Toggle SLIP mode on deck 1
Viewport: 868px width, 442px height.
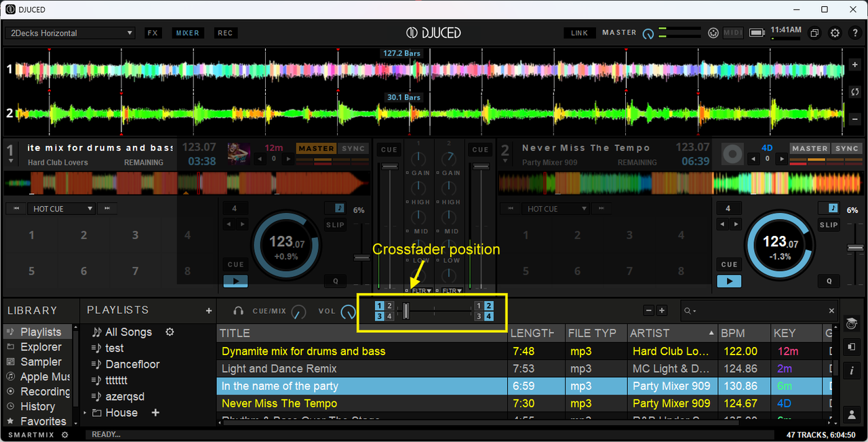(x=335, y=225)
